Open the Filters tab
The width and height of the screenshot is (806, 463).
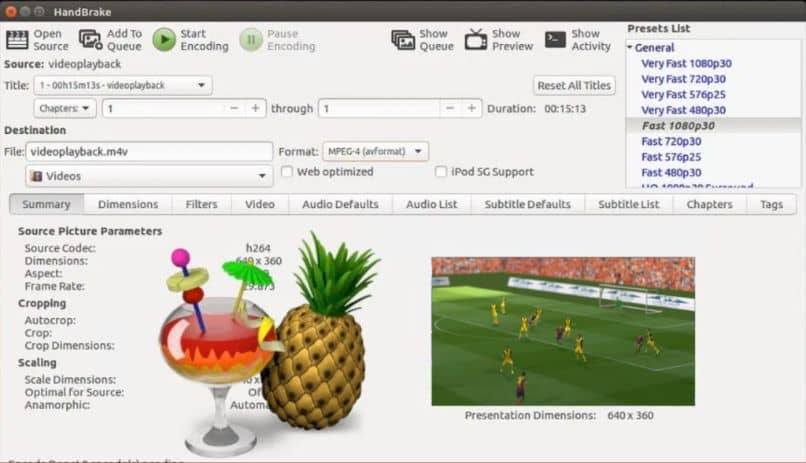202,205
